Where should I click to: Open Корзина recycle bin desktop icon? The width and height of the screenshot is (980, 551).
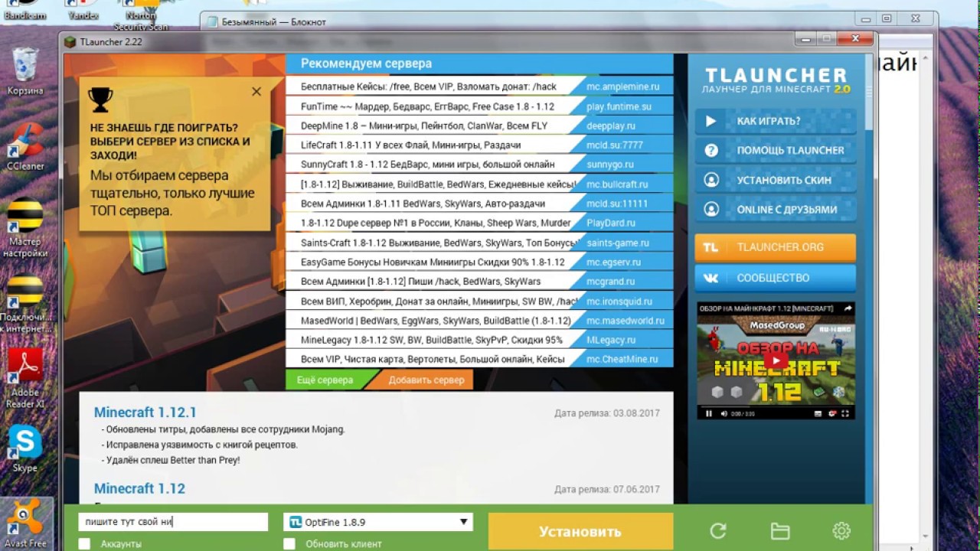coord(25,71)
